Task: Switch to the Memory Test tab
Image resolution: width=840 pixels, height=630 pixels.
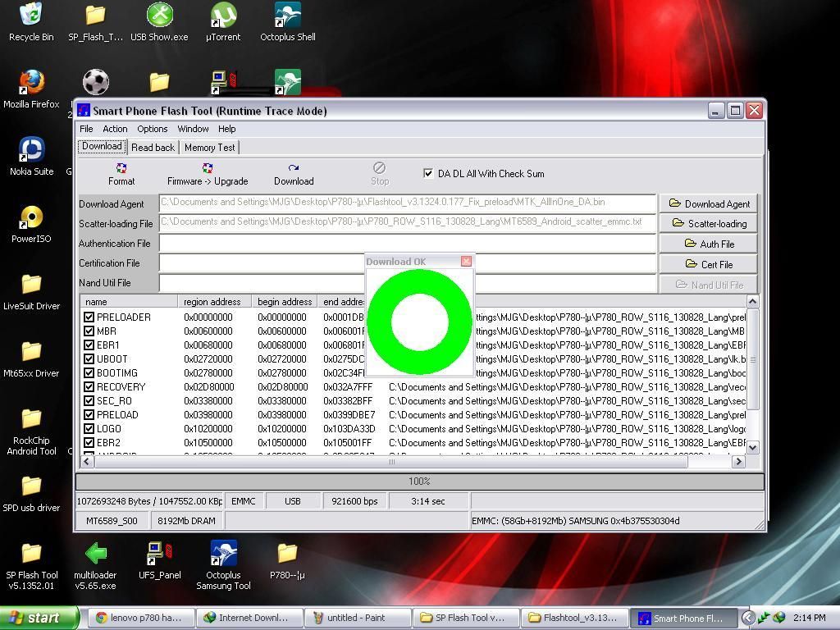Action: coord(209,148)
